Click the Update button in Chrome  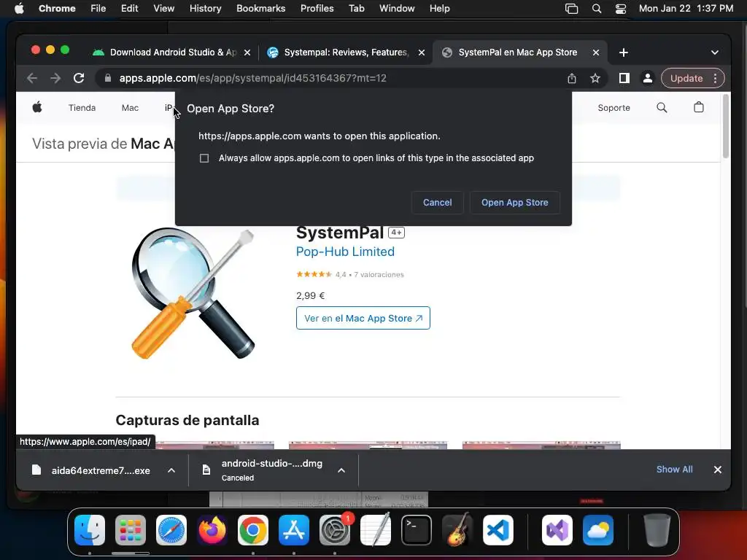coord(686,78)
